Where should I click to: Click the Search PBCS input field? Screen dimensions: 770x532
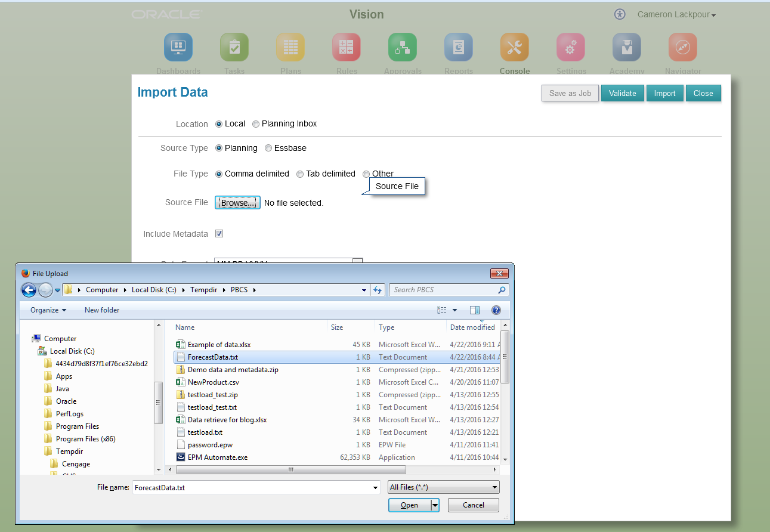444,290
